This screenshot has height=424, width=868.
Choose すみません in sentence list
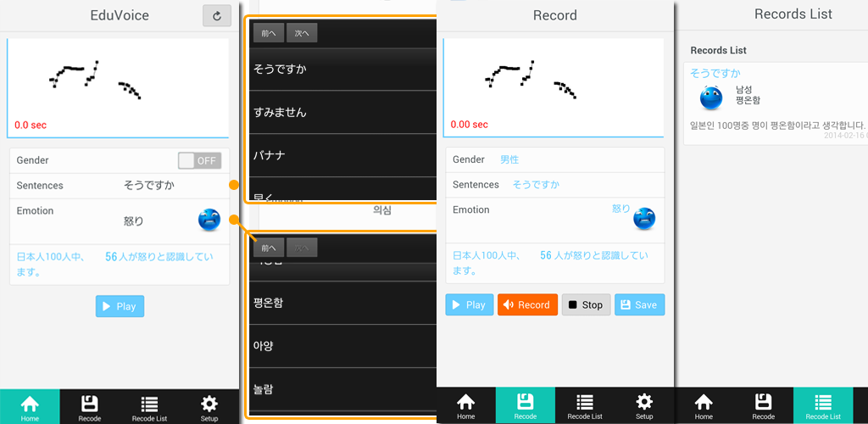click(342, 113)
